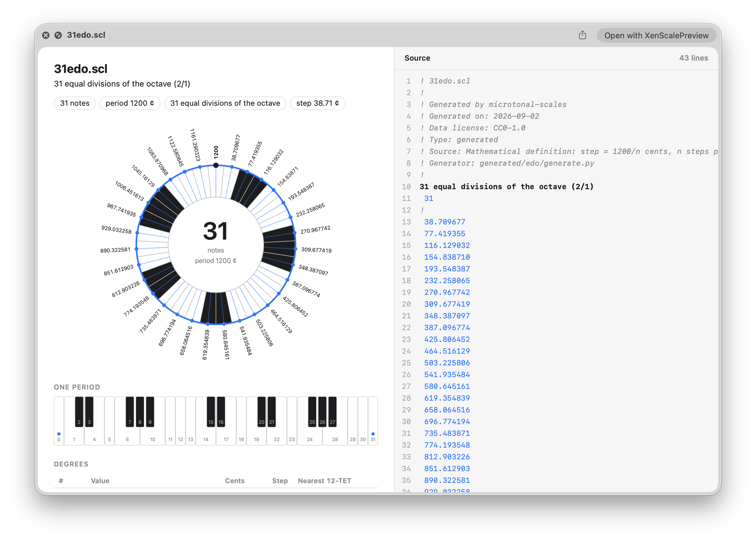756x541 pixels.
Task: Select black piano key 16
Action: 221,411
